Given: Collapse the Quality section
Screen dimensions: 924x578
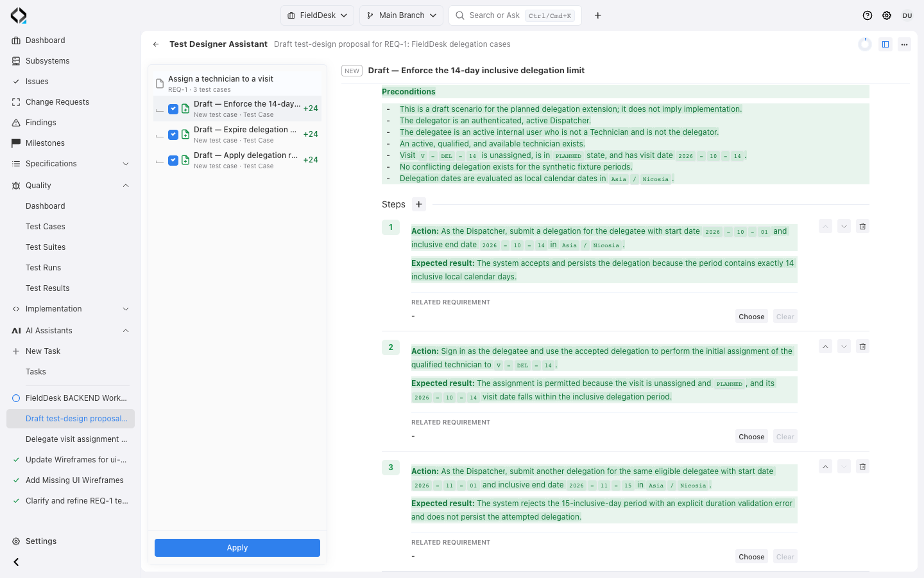Looking at the screenshot, I should (71, 186).
